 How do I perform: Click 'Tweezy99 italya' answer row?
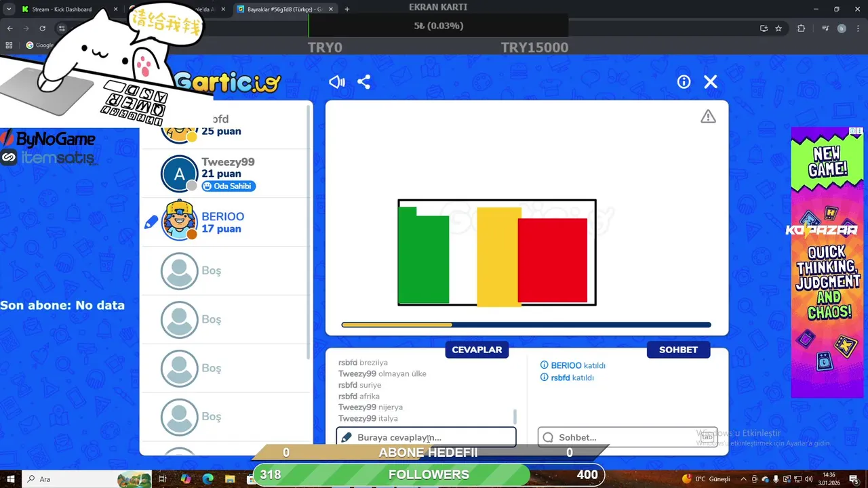point(368,418)
